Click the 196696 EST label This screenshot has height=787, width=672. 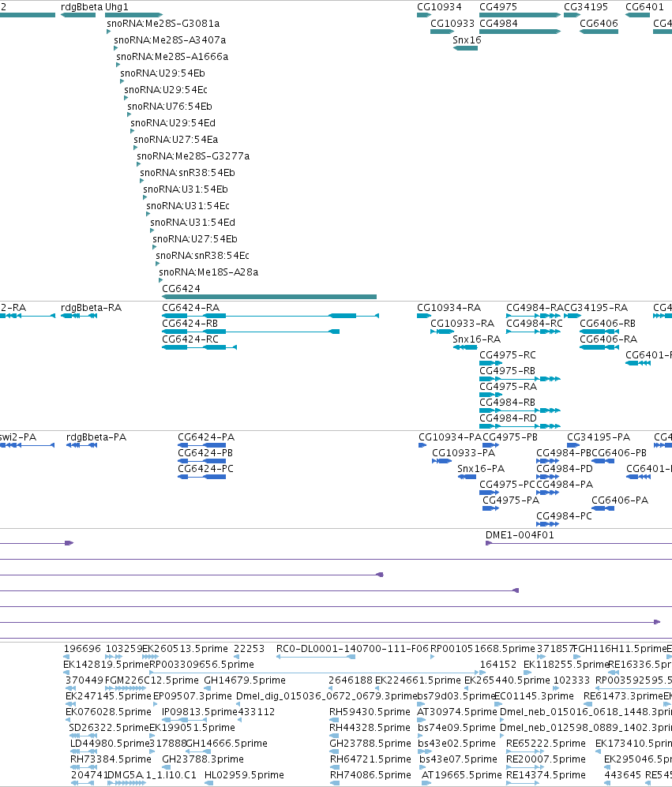pos(82,649)
